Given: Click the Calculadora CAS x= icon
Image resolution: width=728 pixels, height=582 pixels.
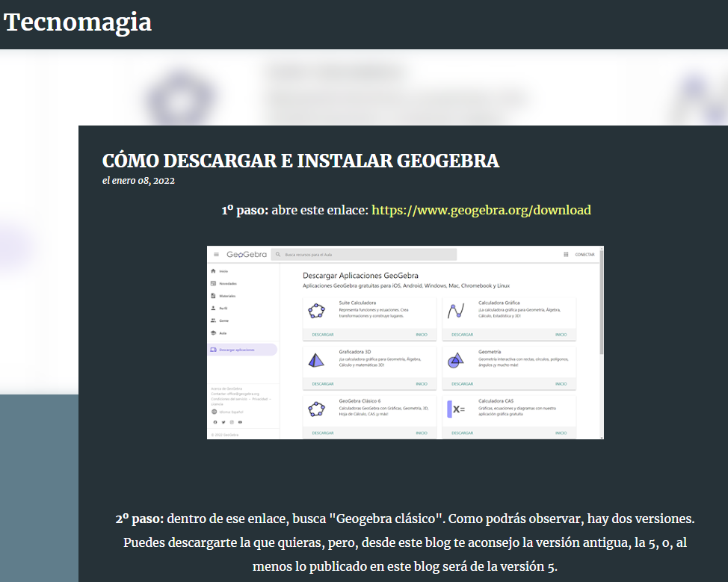Looking at the screenshot, I should pos(455,409).
